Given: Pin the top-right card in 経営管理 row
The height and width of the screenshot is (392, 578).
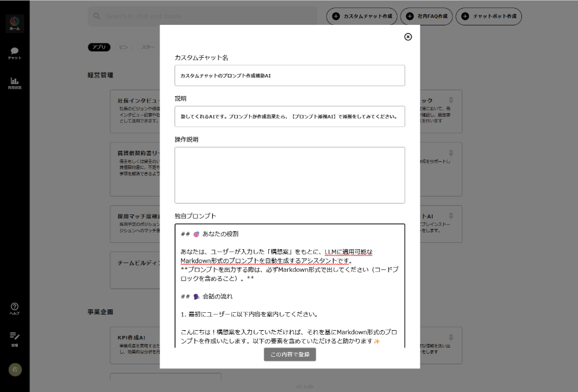Looking at the screenshot, I should click(x=451, y=100).
